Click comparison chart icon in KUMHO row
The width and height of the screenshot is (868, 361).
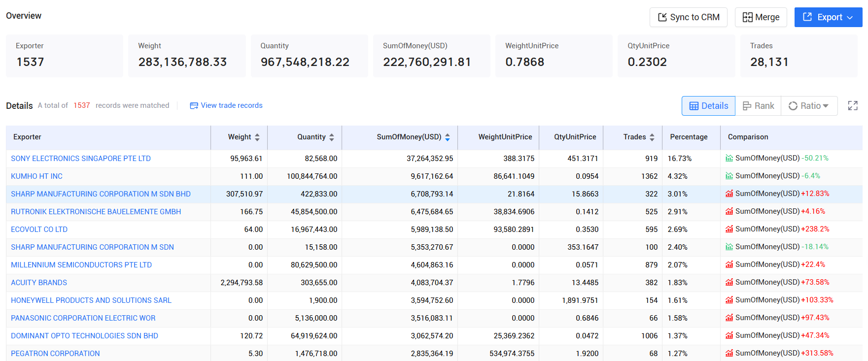tap(729, 176)
